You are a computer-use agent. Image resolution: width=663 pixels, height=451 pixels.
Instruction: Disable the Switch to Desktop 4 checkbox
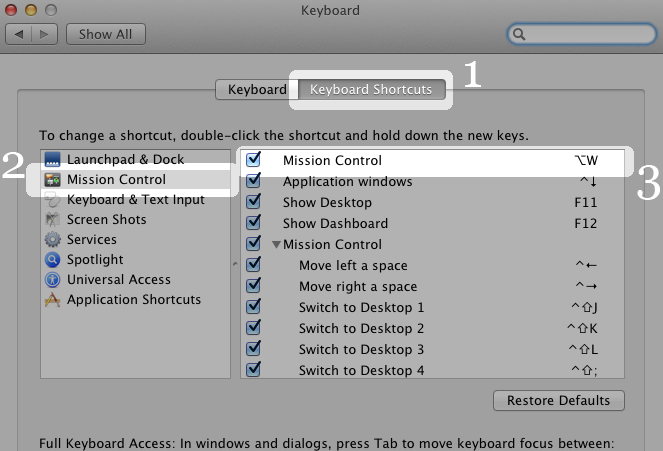tap(253, 369)
